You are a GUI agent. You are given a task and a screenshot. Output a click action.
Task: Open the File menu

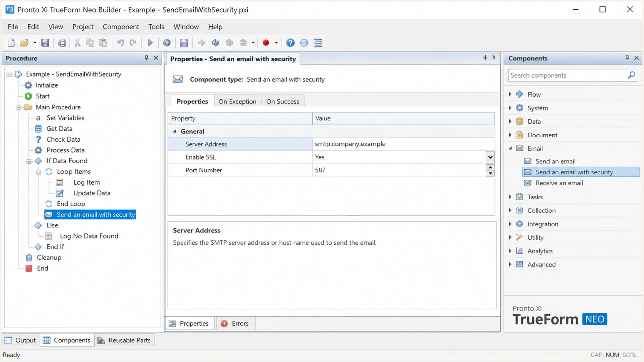pos(13,27)
